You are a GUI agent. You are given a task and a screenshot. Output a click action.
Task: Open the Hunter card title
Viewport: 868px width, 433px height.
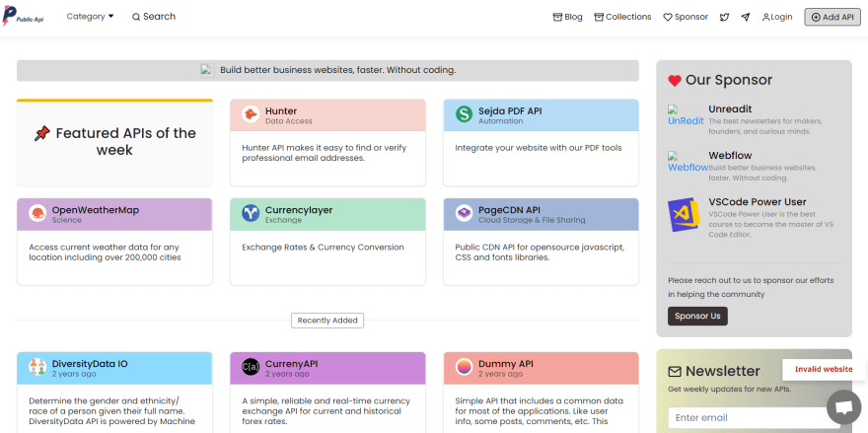(281, 110)
